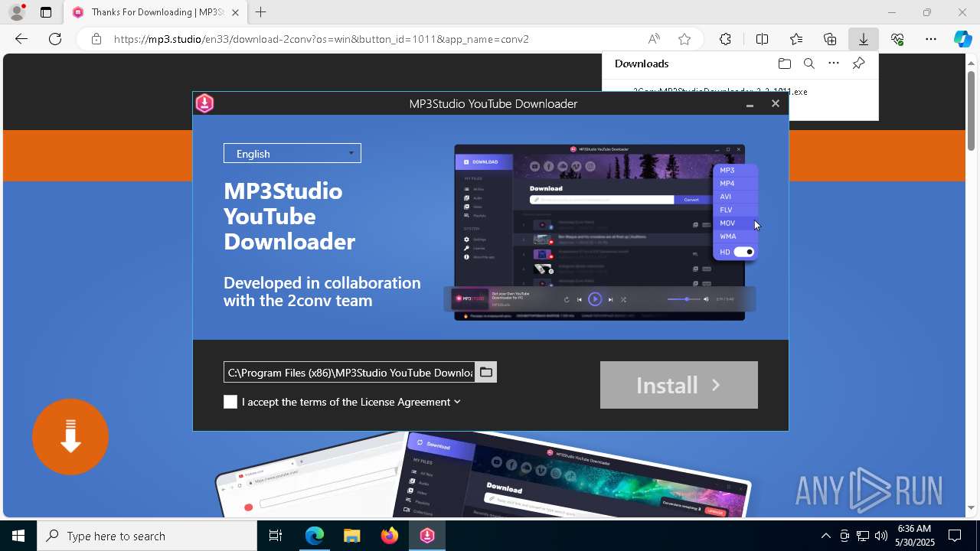Open Browser essentials icon
Screen dimensions: 980x551
click(x=897, y=39)
